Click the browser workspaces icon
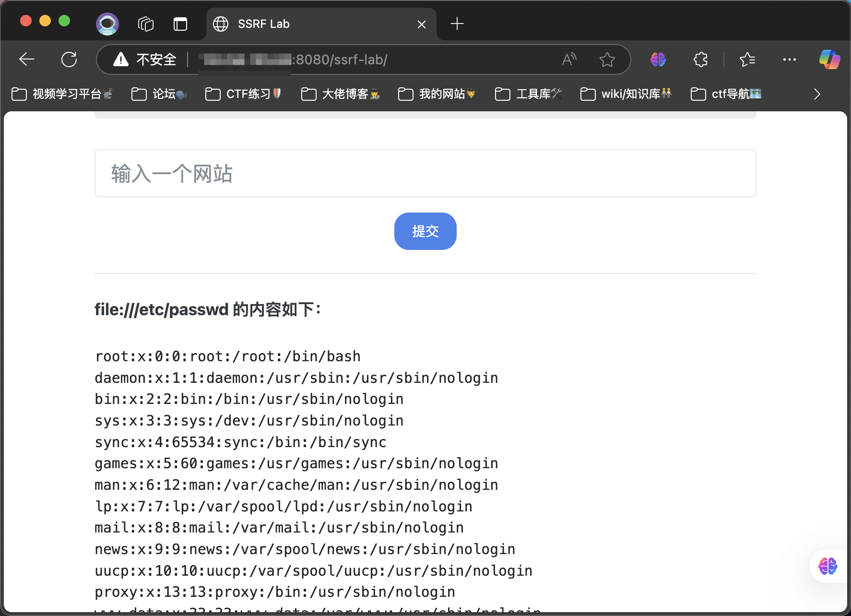This screenshot has width=851, height=616. 145,24
